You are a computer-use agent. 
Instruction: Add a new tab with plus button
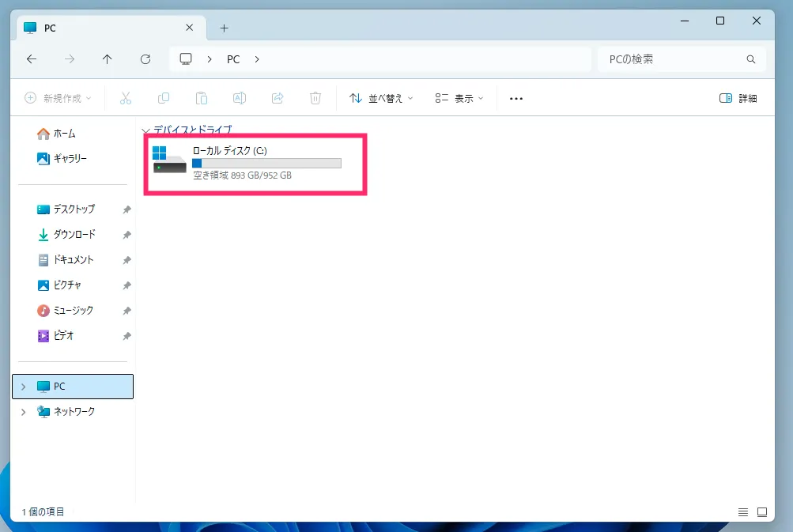pos(225,28)
